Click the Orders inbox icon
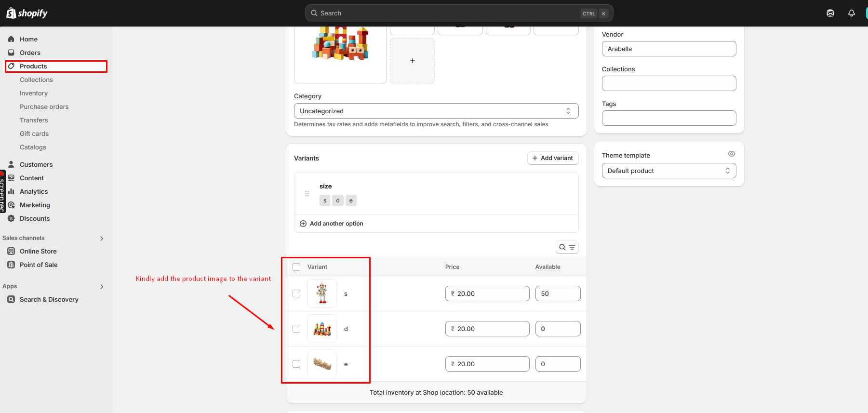 point(11,53)
